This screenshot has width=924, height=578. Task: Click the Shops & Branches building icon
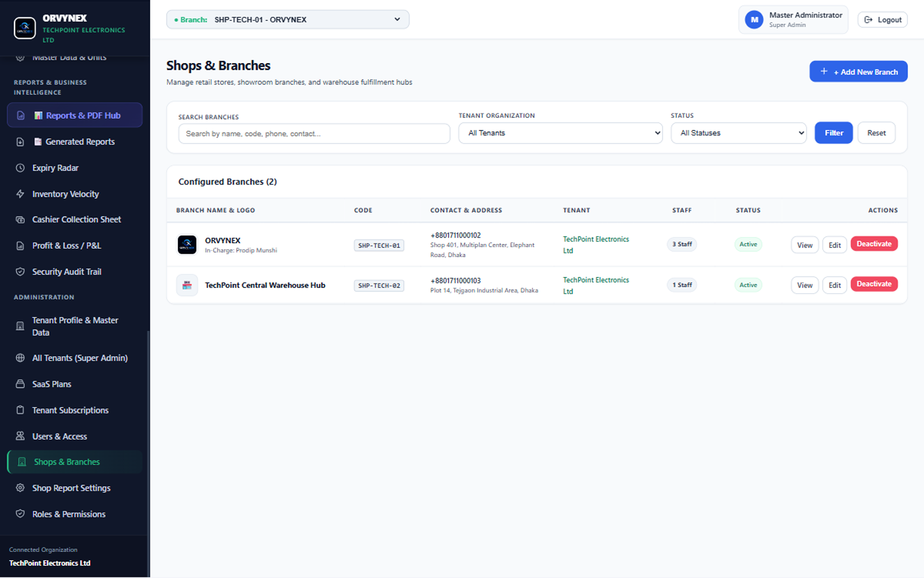coord(22,462)
